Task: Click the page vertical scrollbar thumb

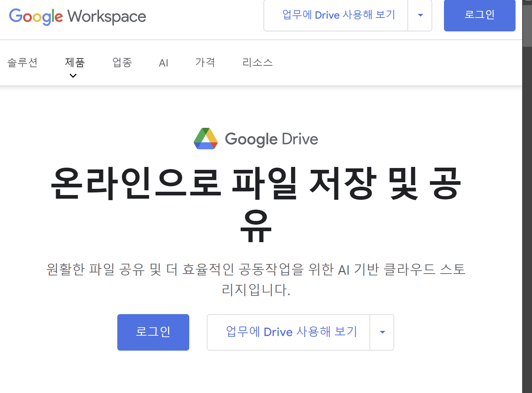Action: pyautogui.click(x=527, y=26)
